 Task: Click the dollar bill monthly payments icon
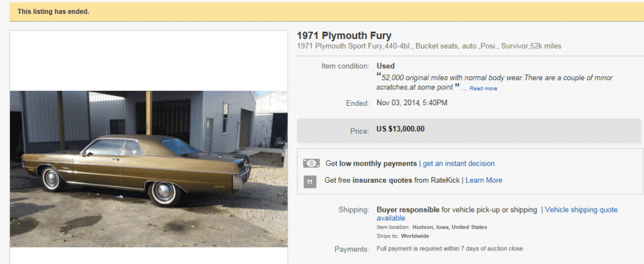311,163
